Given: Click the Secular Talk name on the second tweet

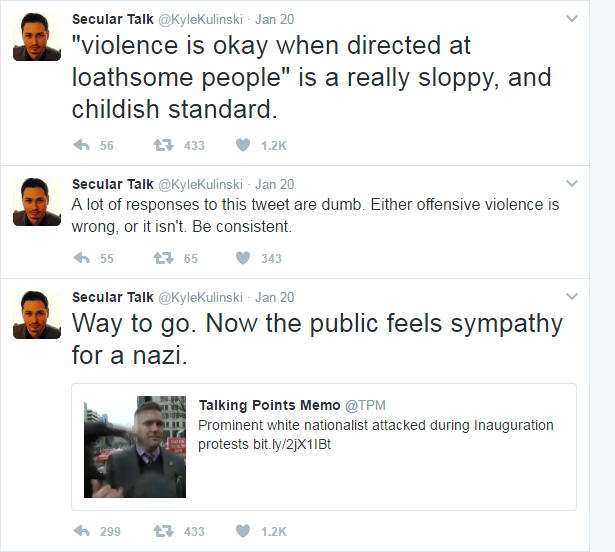Looking at the screenshot, I should 113,184.
